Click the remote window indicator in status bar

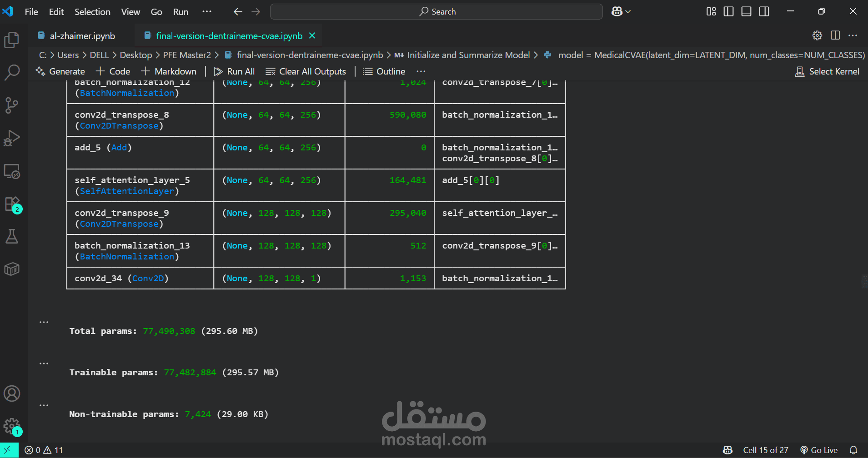[8, 450]
